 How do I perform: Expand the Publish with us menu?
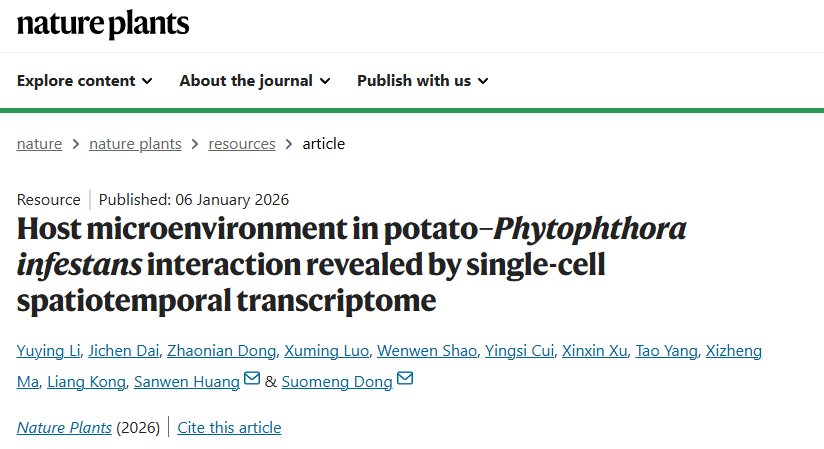tap(423, 81)
